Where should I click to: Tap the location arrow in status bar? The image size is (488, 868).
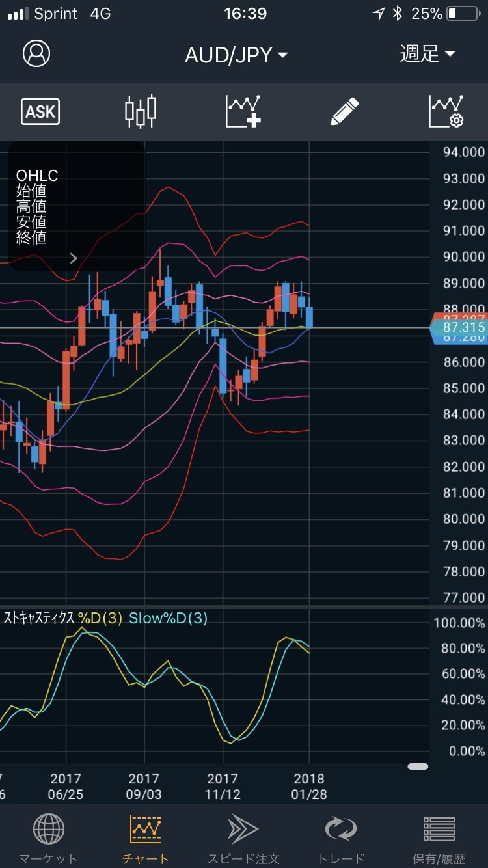tap(379, 14)
